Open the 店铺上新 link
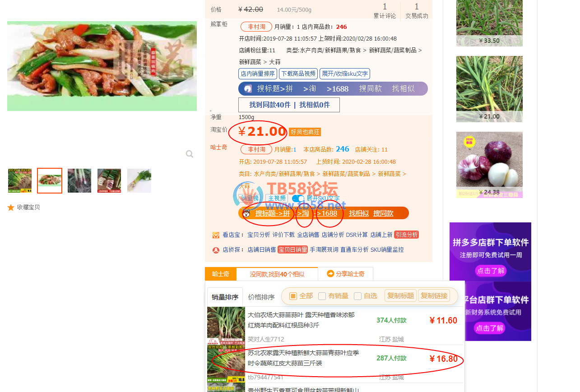Screen dimensions: 580x392 (x=381, y=235)
